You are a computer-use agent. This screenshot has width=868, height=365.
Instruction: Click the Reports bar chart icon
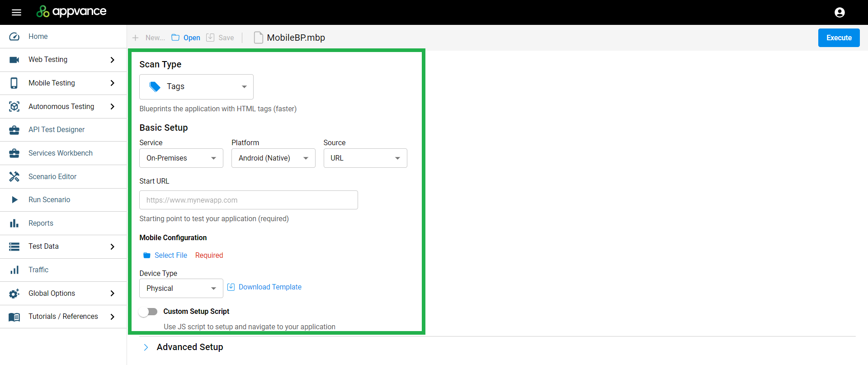14,223
